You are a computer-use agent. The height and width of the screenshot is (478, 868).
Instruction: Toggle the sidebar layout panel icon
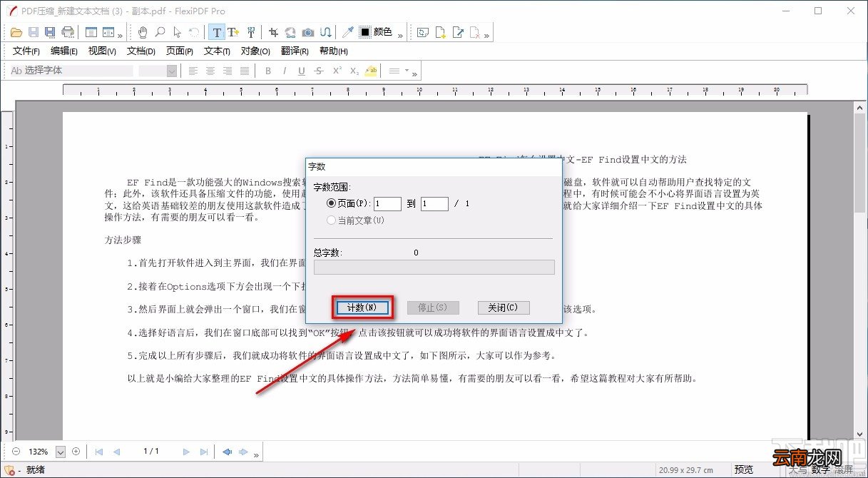click(91, 32)
